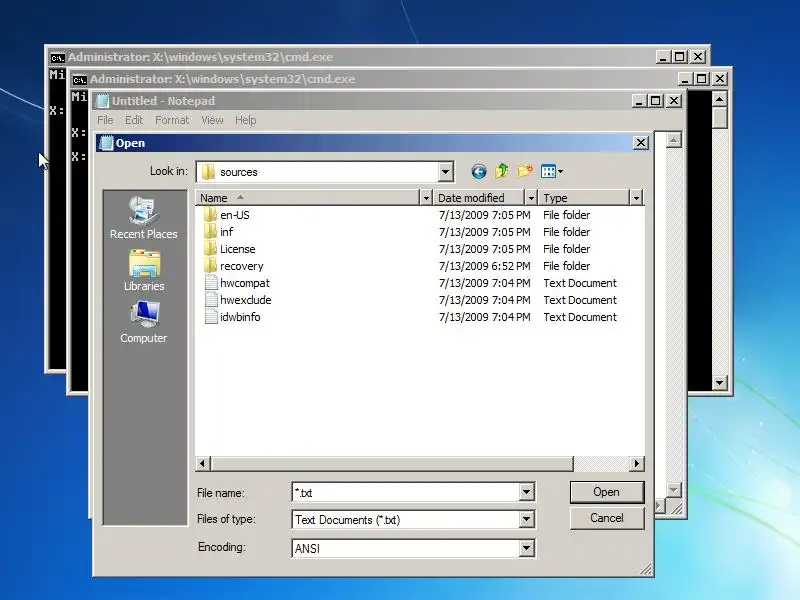Viewport: 800px width, 600px height.
Task: Select the 'idwbinfo' file name
Action: click(x=240, y=317)
